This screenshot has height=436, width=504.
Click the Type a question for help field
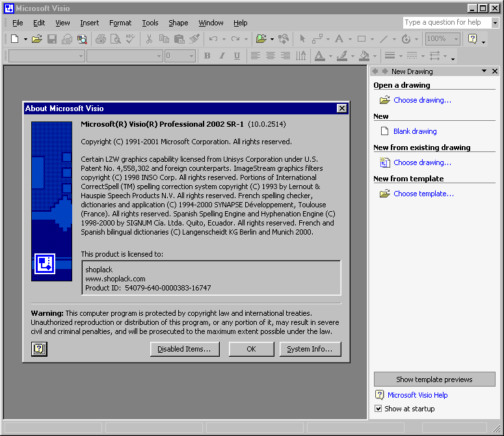447,23
